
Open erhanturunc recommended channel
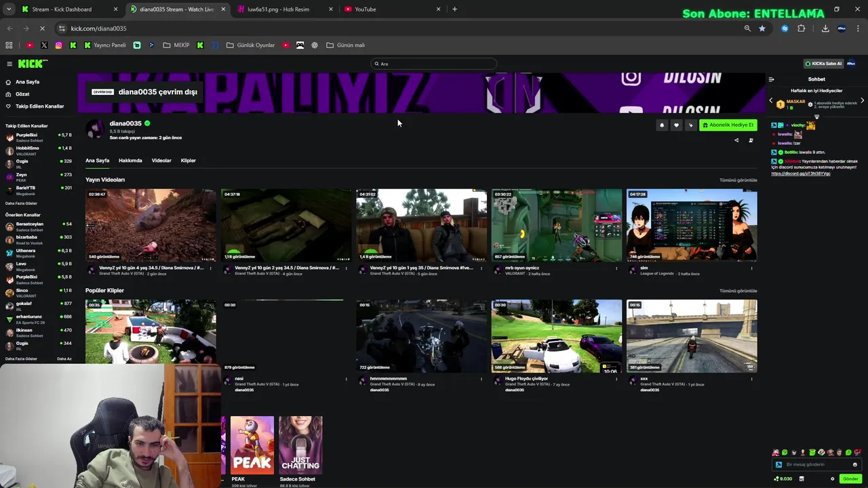(39, 319)
